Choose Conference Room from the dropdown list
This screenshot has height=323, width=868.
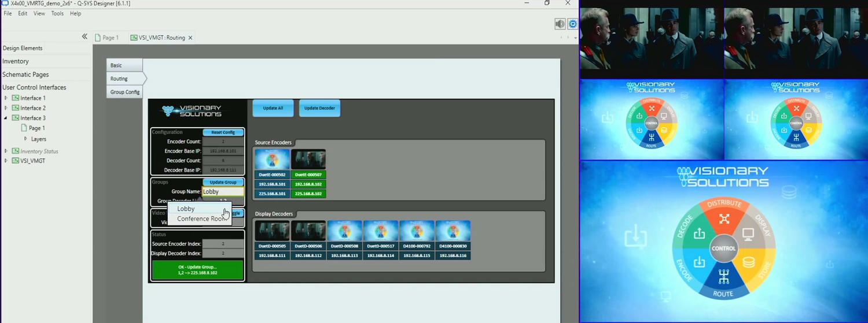200,219
